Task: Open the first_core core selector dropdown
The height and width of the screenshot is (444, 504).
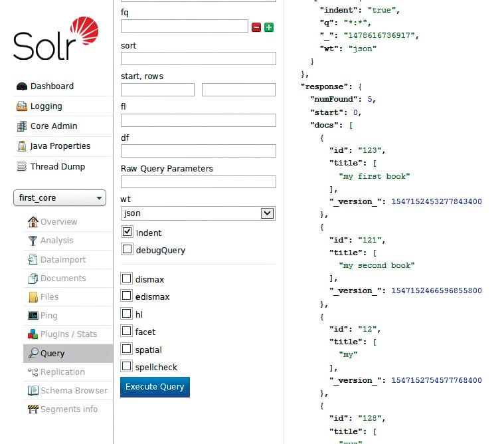Action: [60, 198]
